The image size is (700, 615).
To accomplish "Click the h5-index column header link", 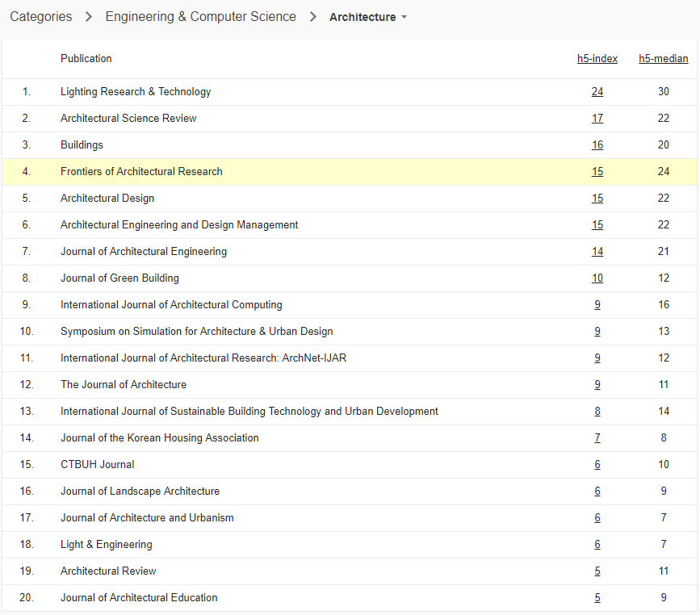I will tap(597, 58).
